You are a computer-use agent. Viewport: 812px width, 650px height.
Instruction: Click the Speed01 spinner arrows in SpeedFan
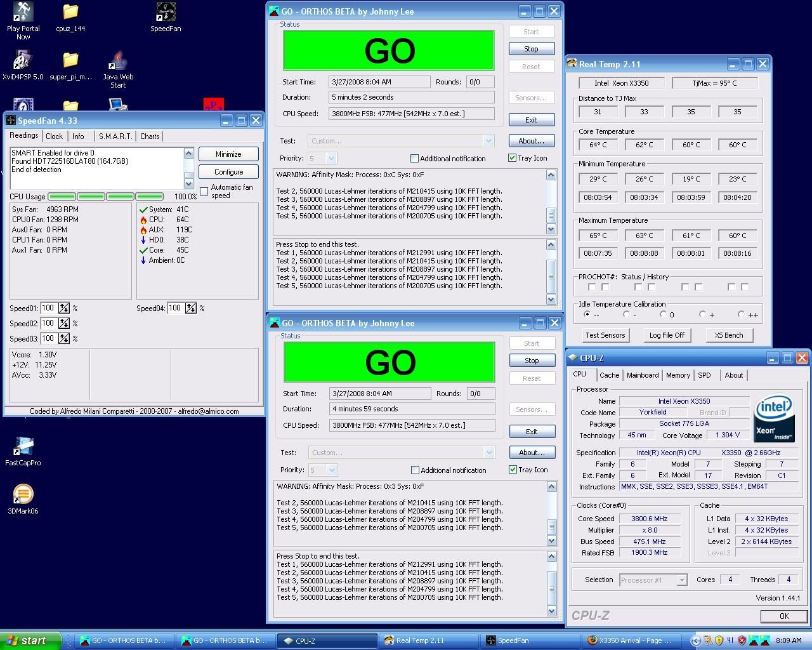point(64,308)
